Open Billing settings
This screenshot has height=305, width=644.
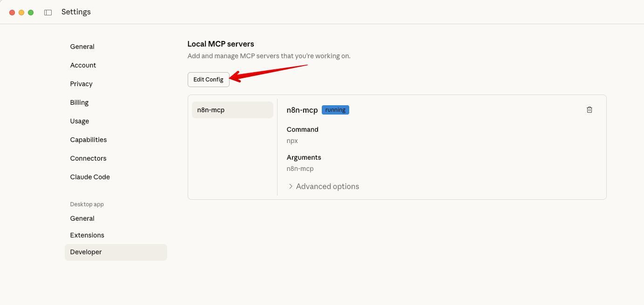coord(79,102)
